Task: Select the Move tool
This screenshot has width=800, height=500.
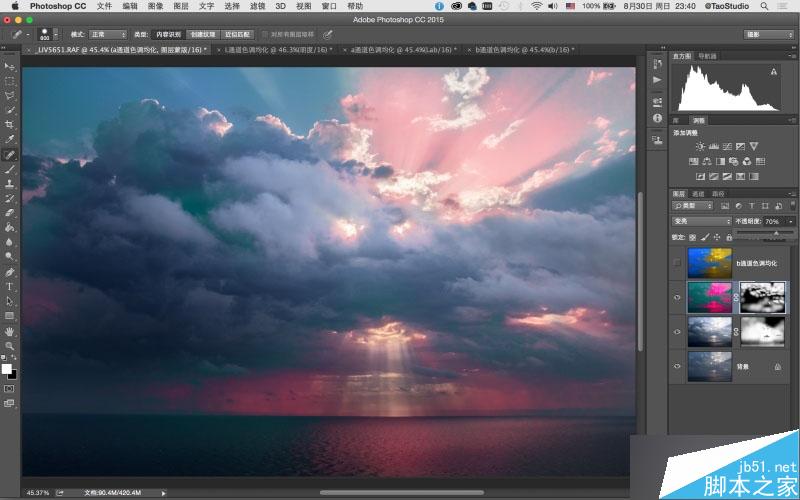Action: pos(9,66)
